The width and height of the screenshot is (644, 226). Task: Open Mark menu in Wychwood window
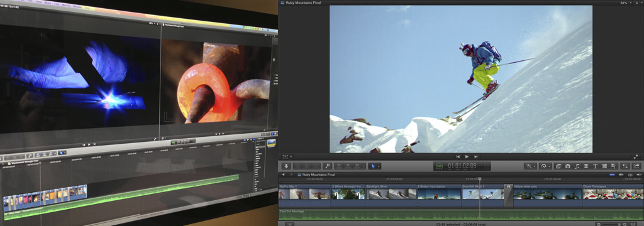(48, 3)
